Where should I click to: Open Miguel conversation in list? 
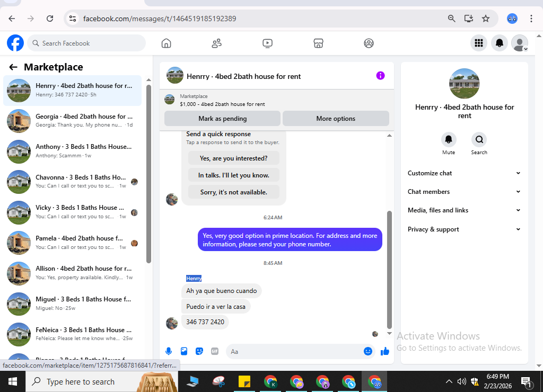(x=72, y=304)
